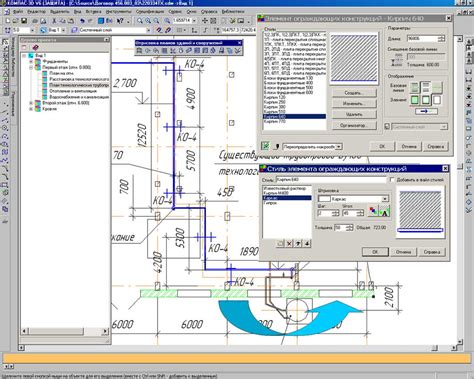The image size is (474, 379).
Task: Open the 'Справка' menu
Action: (209, 12)
